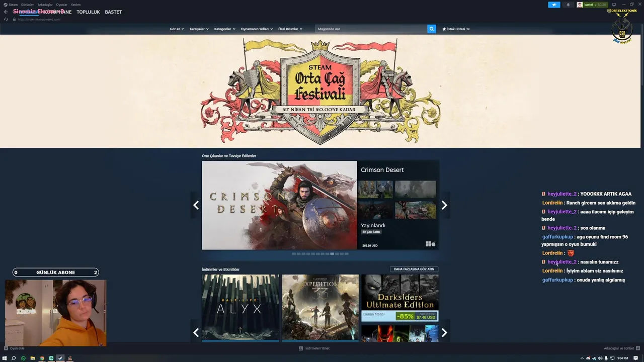This screenshot has width=644, height=362.
Task: Focus the Mağazada ara search field
Action: tap(371, 29)
